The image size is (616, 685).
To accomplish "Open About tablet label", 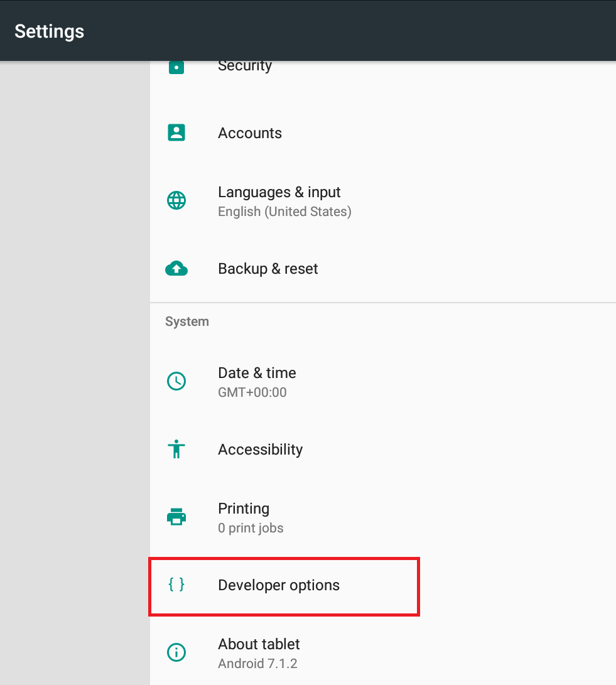I will click(259, 644).
